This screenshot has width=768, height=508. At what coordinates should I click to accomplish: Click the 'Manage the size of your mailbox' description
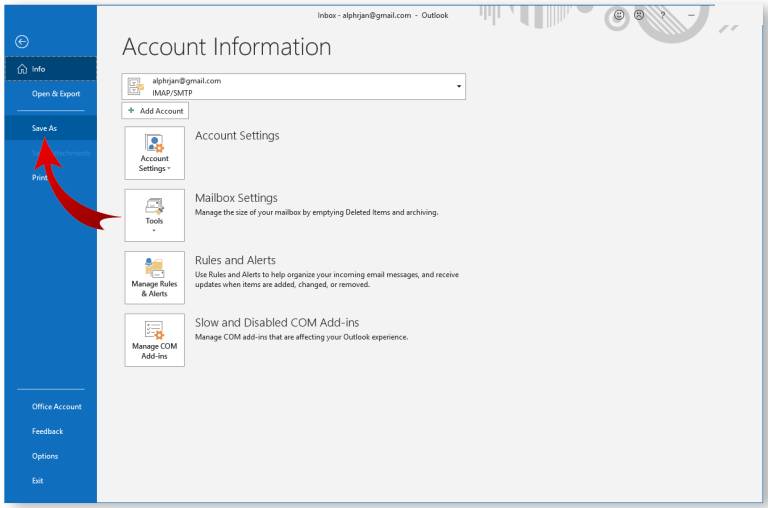pyautogui.click(x=316, y=212)
